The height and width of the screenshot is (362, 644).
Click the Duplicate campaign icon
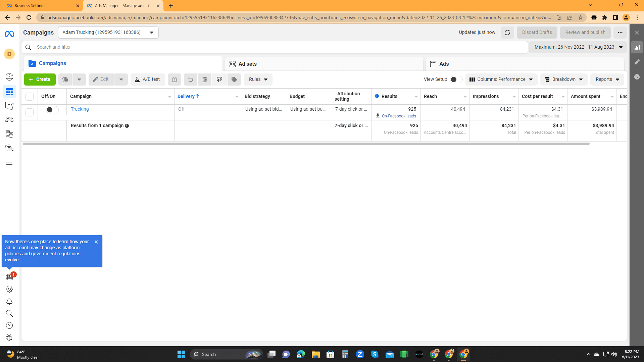click(x=65, y=80)
